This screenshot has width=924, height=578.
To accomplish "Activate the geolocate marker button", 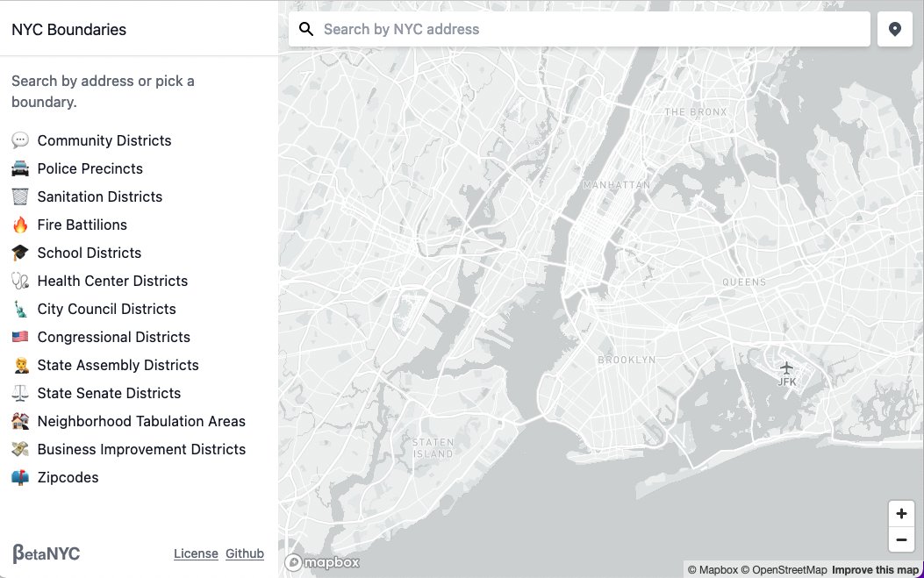I will tap(894, 28).
